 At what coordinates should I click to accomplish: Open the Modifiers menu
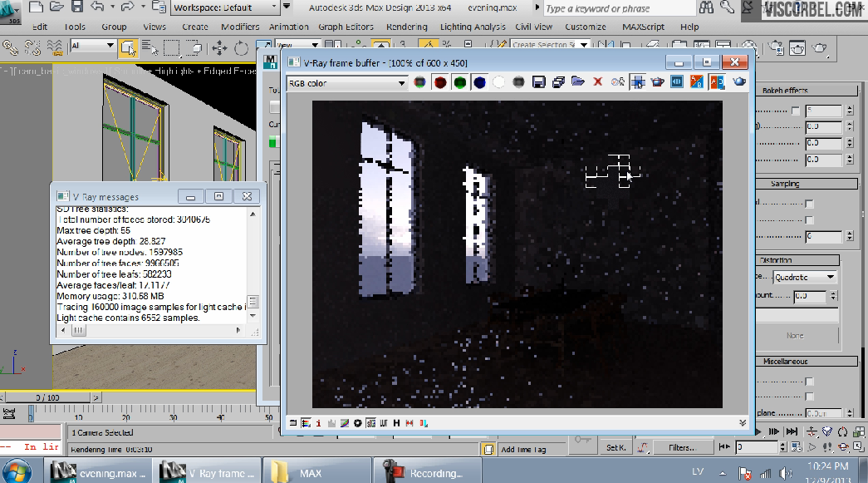(x=240, y=27)
